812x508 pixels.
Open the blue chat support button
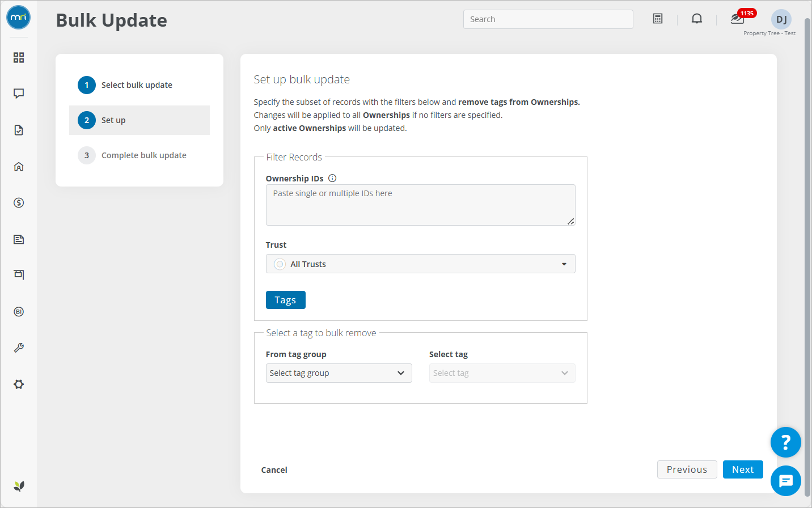click(786, 481)
